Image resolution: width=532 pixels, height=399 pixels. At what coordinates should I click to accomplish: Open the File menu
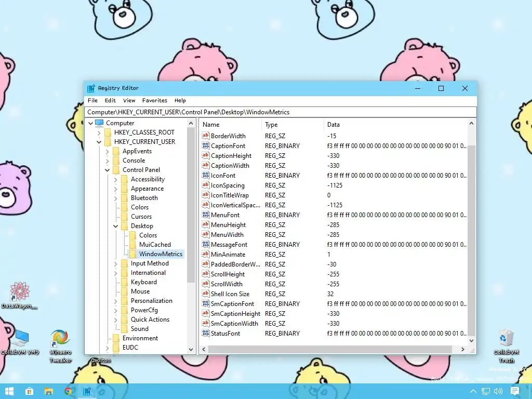(x=92, y=100)
